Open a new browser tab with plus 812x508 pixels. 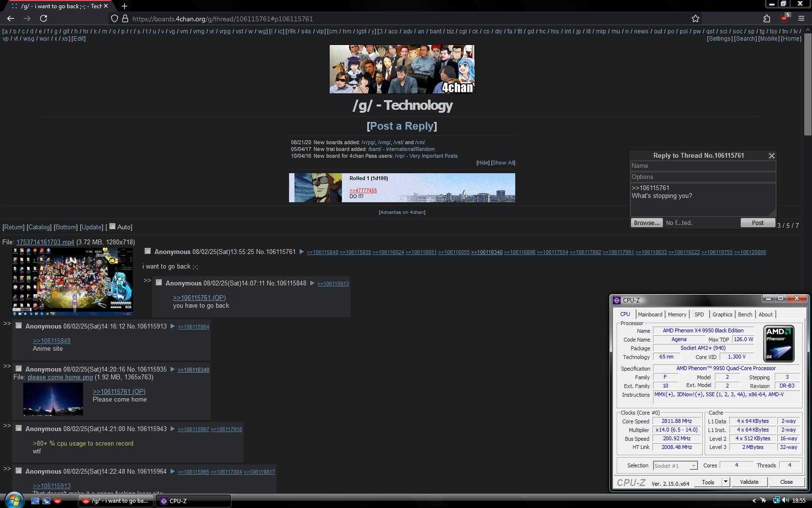point(124,6)
